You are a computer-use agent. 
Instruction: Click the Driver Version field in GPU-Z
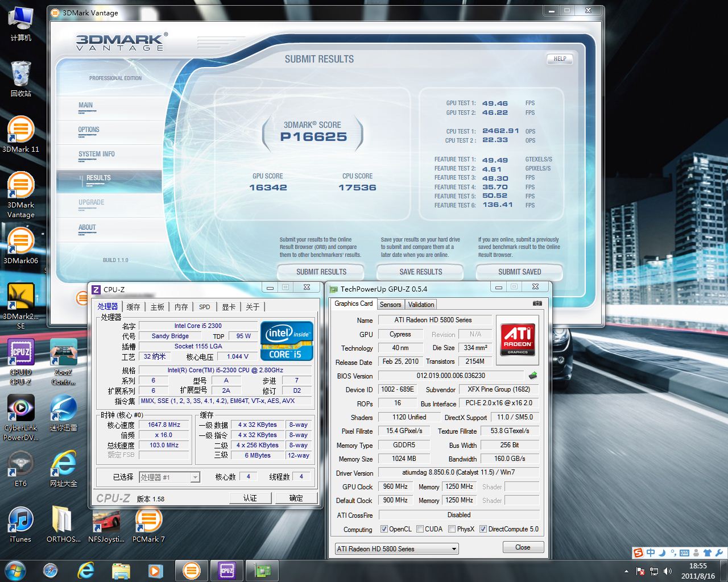pyautogui.click(x=458, y=472)
